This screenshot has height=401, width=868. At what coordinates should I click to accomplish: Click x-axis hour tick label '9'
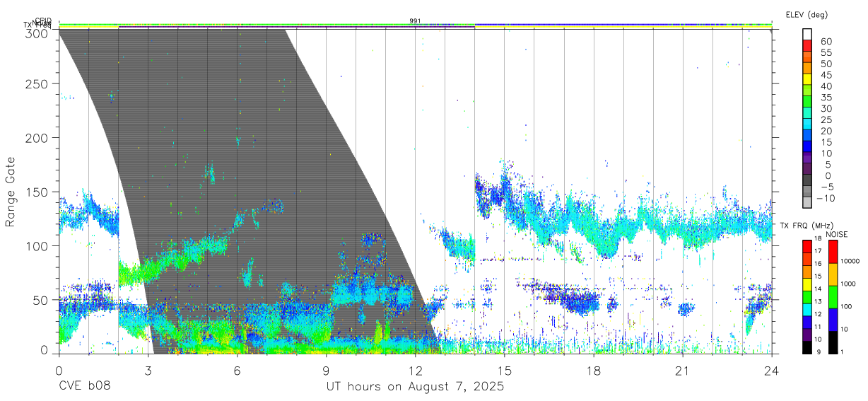tap(326, 371)
